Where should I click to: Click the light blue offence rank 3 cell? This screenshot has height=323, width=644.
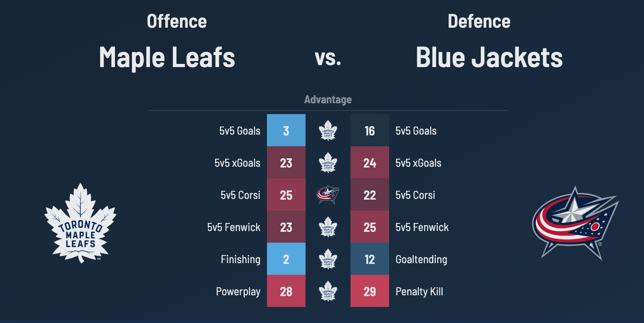(286, 131)
